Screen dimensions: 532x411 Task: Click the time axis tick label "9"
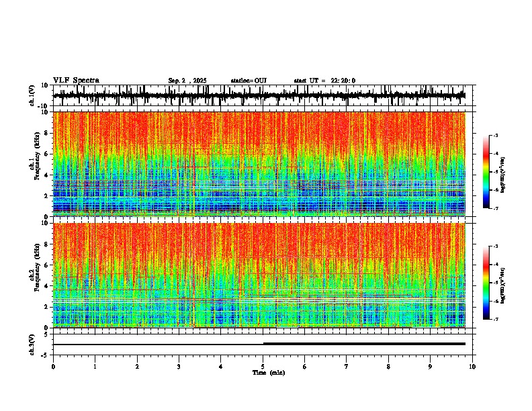tap(430, 367)
